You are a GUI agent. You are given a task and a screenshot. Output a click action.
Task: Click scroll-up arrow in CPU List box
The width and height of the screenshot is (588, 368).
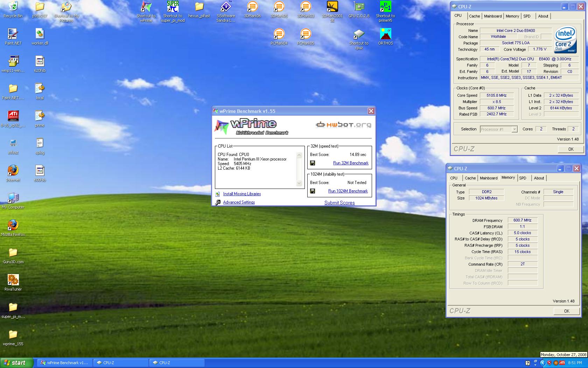point(299,155)
